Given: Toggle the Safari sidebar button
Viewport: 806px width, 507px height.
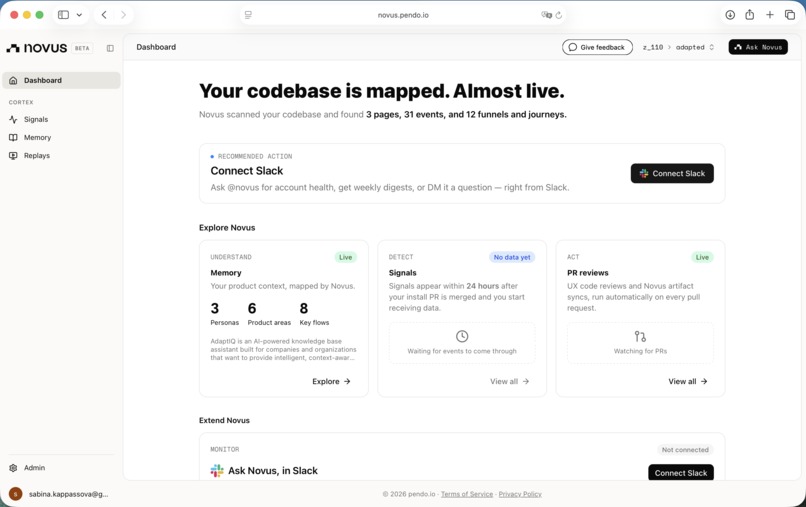Looking at the screenshot, I should 63,15.
